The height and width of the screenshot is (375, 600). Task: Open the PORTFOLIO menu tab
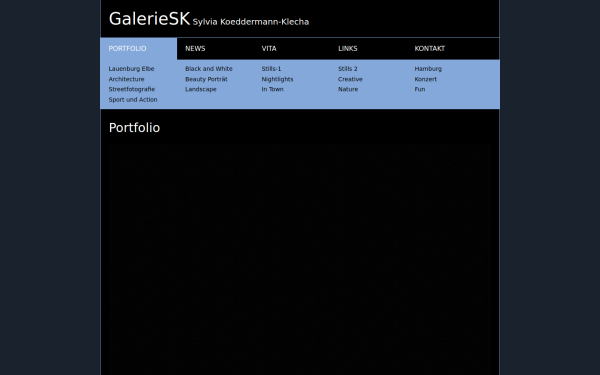(139, 49)
